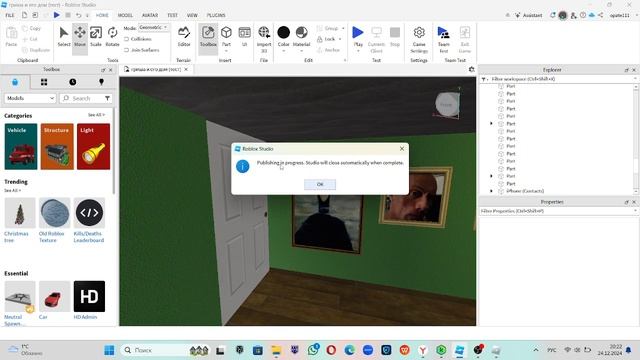
Task: Open the Toolbox search filter funnel
Action: click(x=107, y=98)
